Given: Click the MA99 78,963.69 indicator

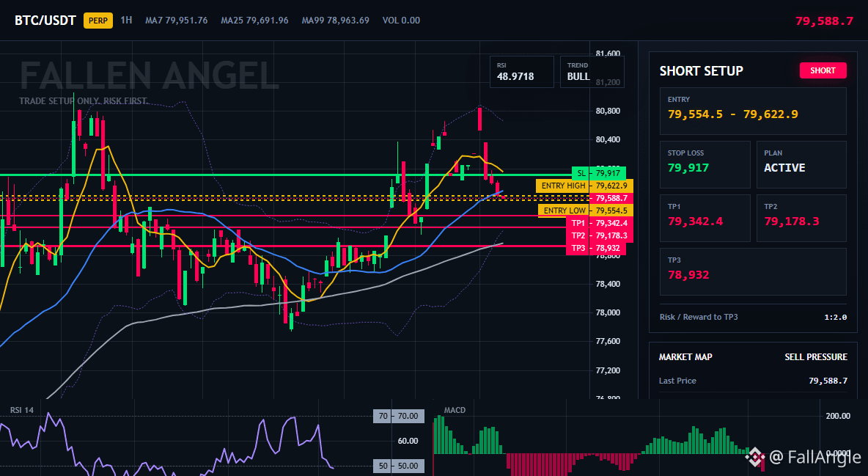Looking at the screenshot, I should click(x=336, y=21).
